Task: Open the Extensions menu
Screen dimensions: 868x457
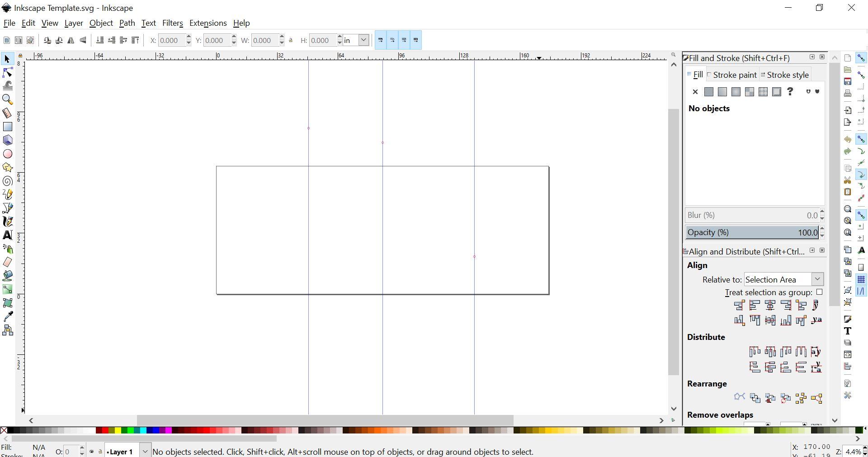Action: (x=208, y=23)
